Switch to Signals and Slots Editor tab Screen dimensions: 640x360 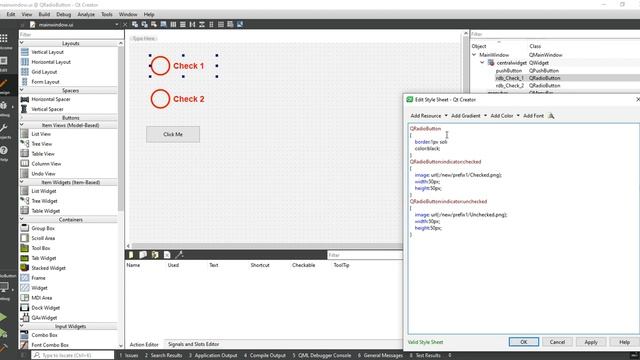click(193, 344)
